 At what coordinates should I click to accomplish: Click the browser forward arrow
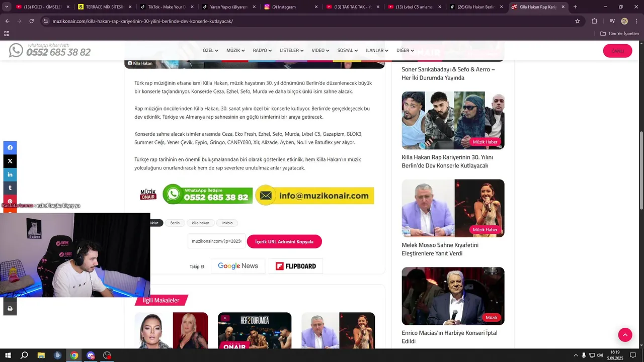pos(19,21)
